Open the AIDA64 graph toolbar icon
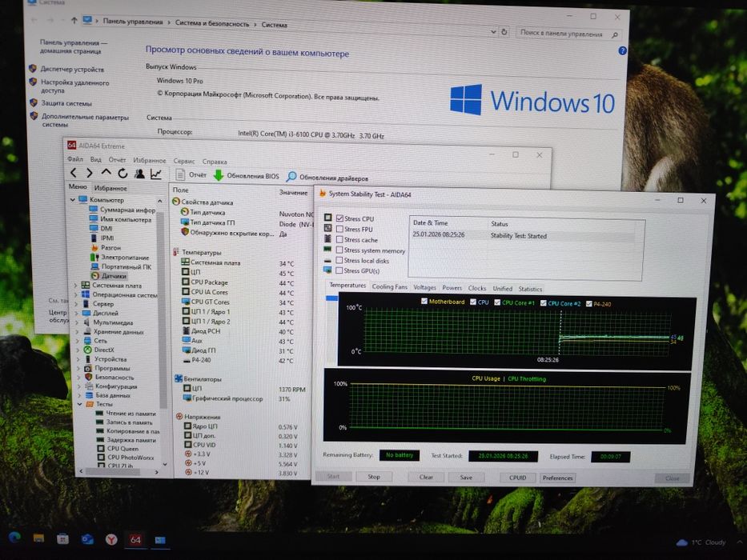 [x=156, y=174]
